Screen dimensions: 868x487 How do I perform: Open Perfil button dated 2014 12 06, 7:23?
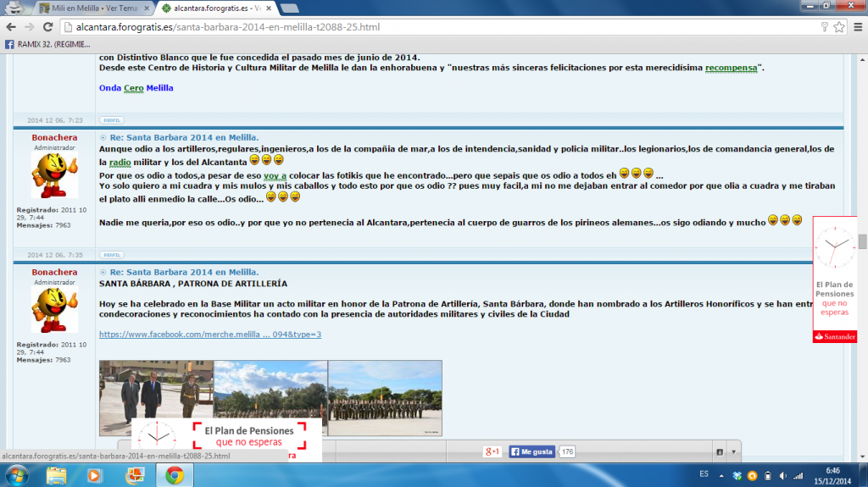(112, 120)
